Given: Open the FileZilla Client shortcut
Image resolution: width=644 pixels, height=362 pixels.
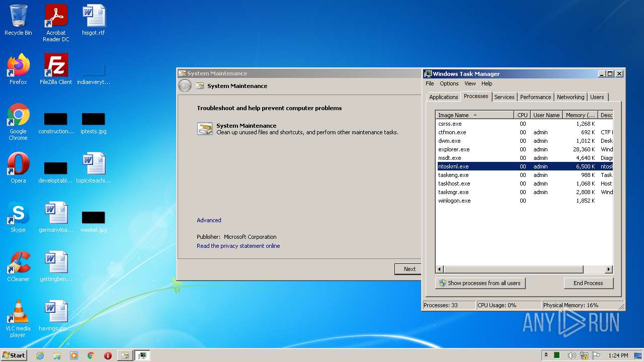Looking at the screenshot, I should point(56,69).
